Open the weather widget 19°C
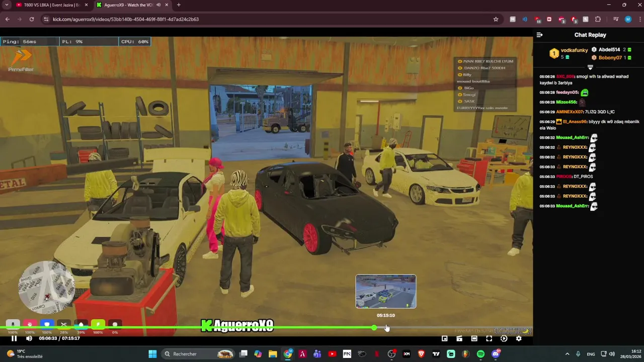The width and height of the screenshot is (644, 362). tap(24, 354)
